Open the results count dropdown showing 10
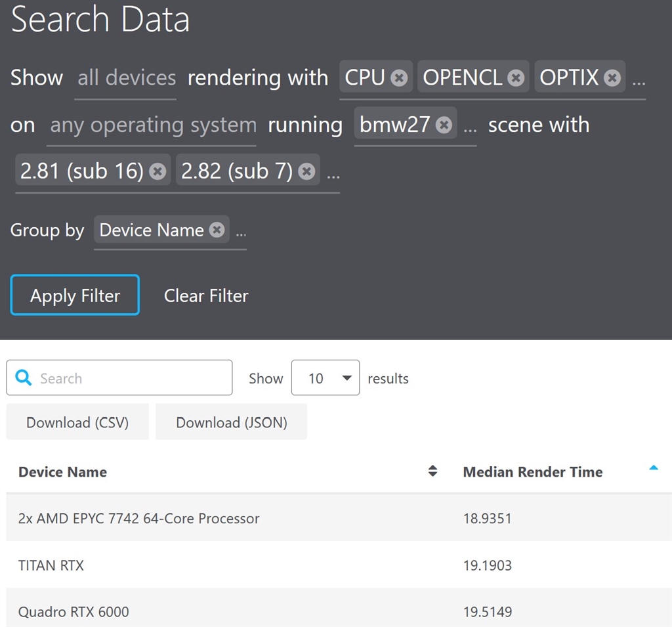Viewport: 672px width, 627px height. point(325,378)
